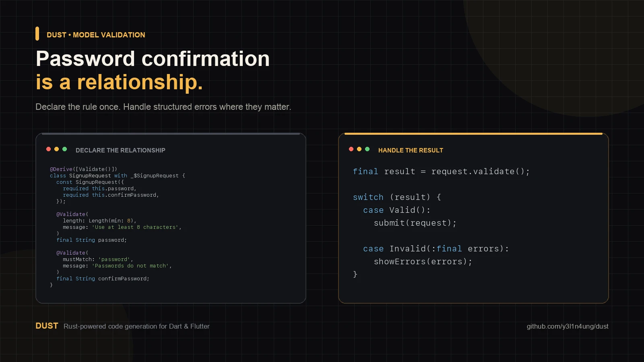This screenshot has width=644, height=362.
Task: Click the "required this.password," code line
Action: 100,189
